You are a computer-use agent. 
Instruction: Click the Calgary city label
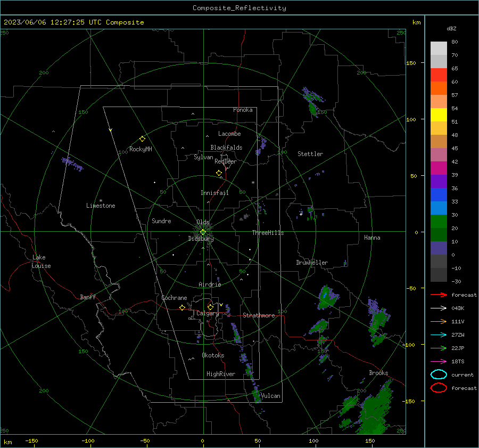[208, 313]
